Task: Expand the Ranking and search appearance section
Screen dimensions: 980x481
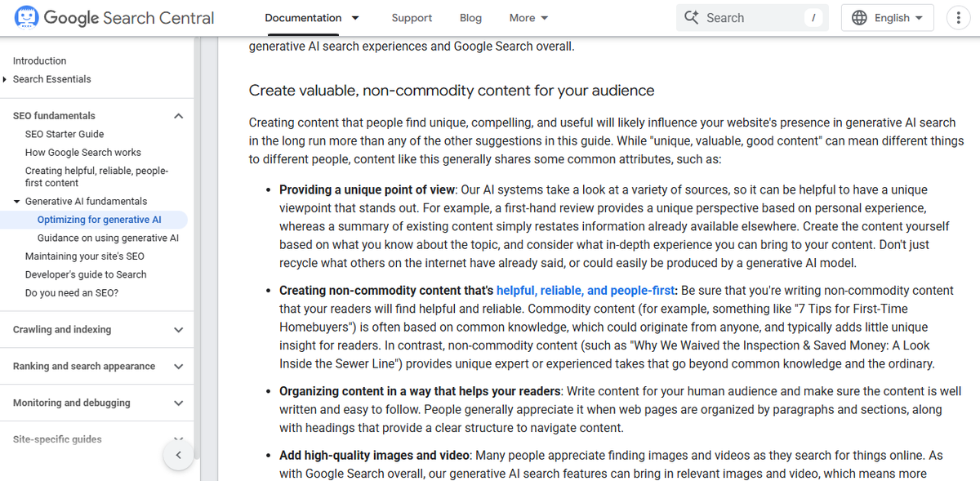Action: click(179, 367)
